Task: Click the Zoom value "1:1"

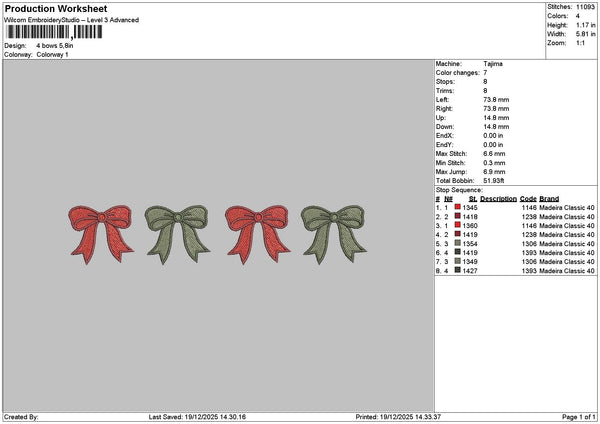Action: pyautogui.click(x=580, y=43)
